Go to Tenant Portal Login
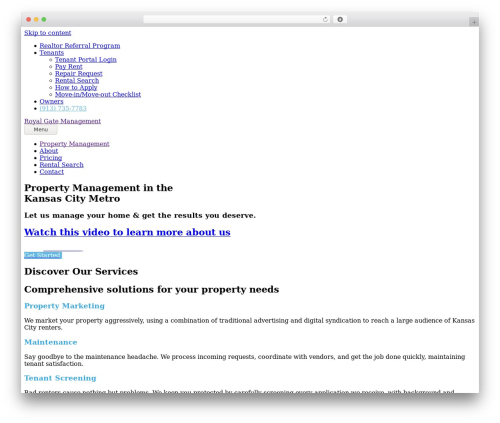Image resolution: width=500 pixels, height=423 pixels. (86, 60)
